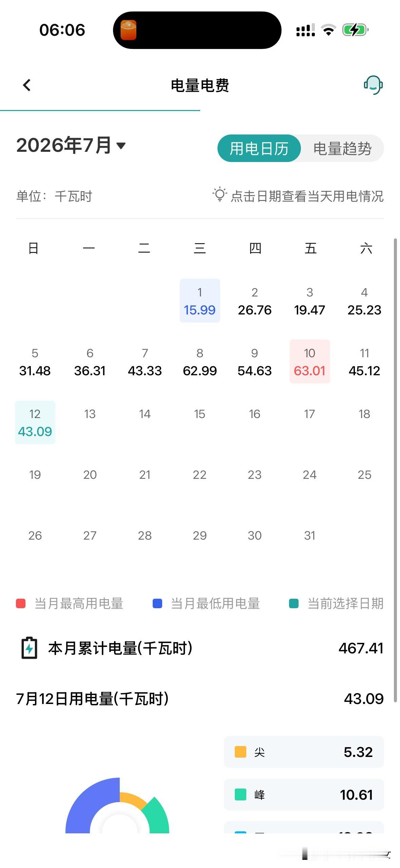Select July 8 with 62.99
Viewport: 400px width, 868px height.
tap(200, 361)
